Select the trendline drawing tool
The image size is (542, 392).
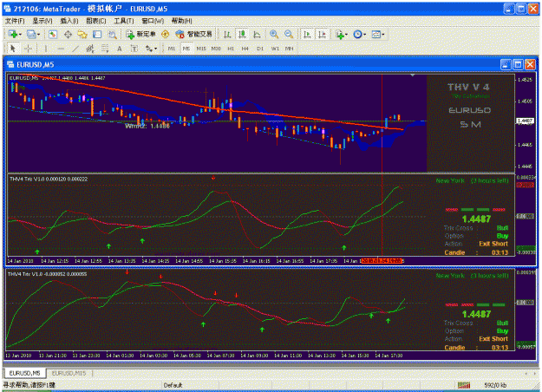click(75, 49)
